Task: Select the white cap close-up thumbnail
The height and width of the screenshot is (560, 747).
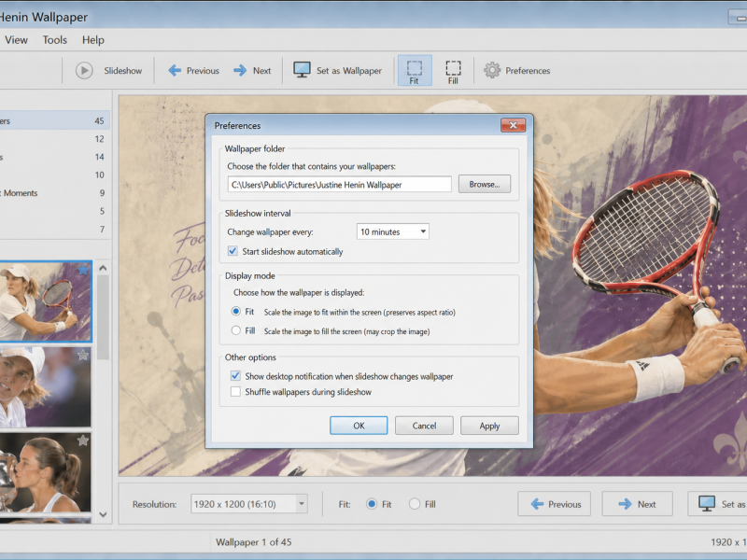Action: pyautogui.click(x=45, y=386)
